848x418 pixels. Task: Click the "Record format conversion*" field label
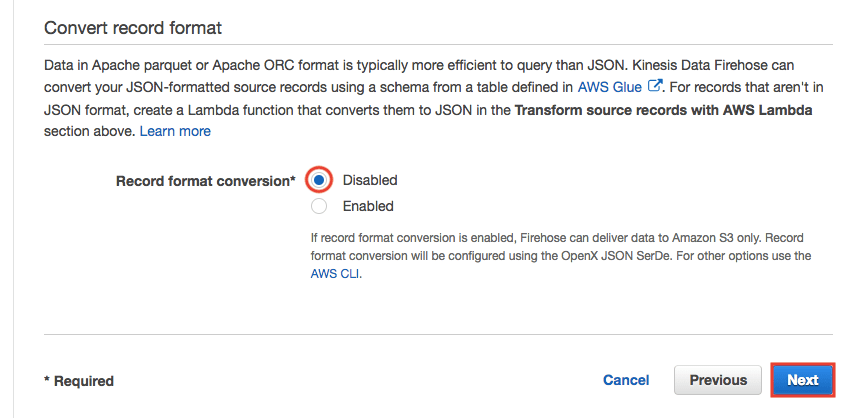pos(205,181)
